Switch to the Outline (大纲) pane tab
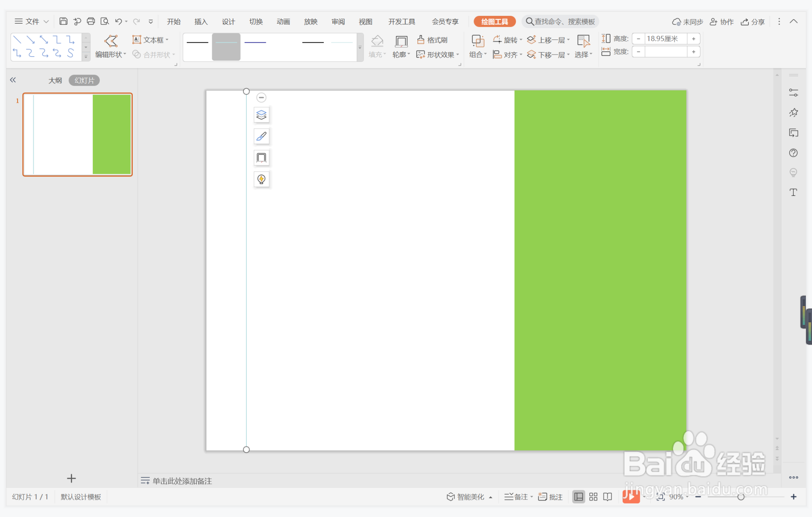812x517 pixels. pyautogui.click(x=55, y=80)
